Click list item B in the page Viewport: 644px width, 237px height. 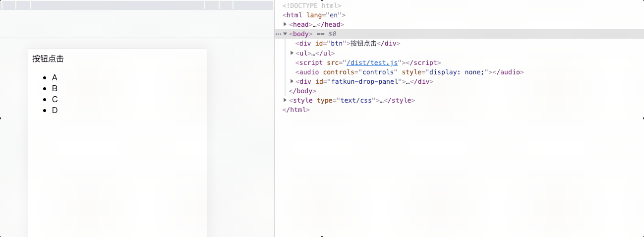[55, 89]
